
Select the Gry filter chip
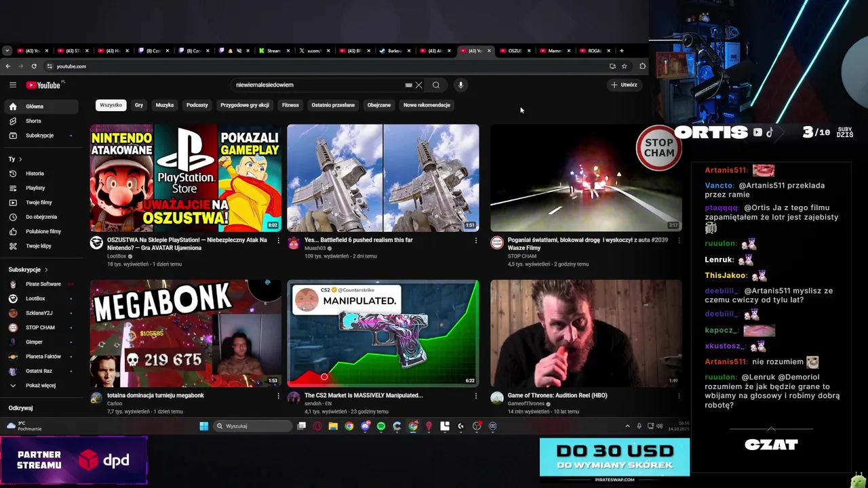pos(139,105)
